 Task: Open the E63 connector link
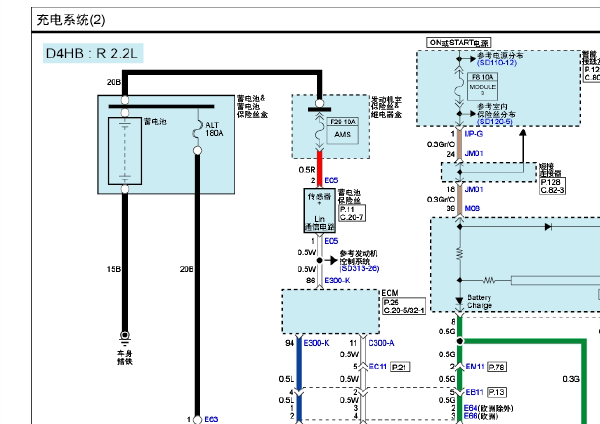(211, 419)
